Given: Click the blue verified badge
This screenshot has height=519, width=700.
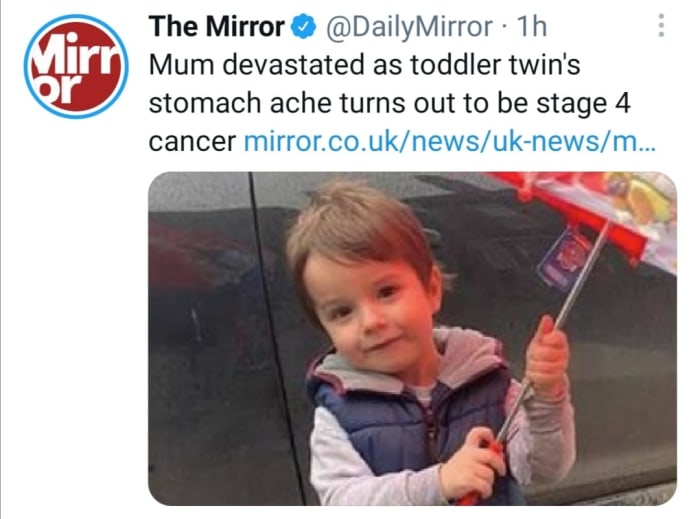Looking at the screenshot, I should 304,26.
